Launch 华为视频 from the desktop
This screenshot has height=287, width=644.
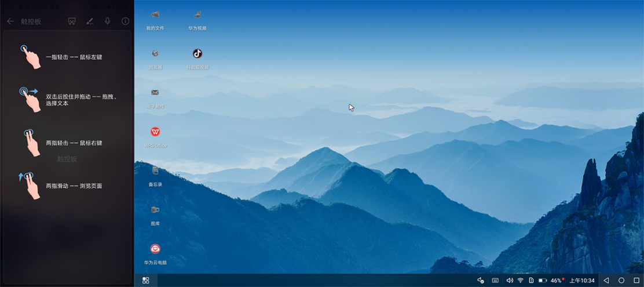point(197,15)
